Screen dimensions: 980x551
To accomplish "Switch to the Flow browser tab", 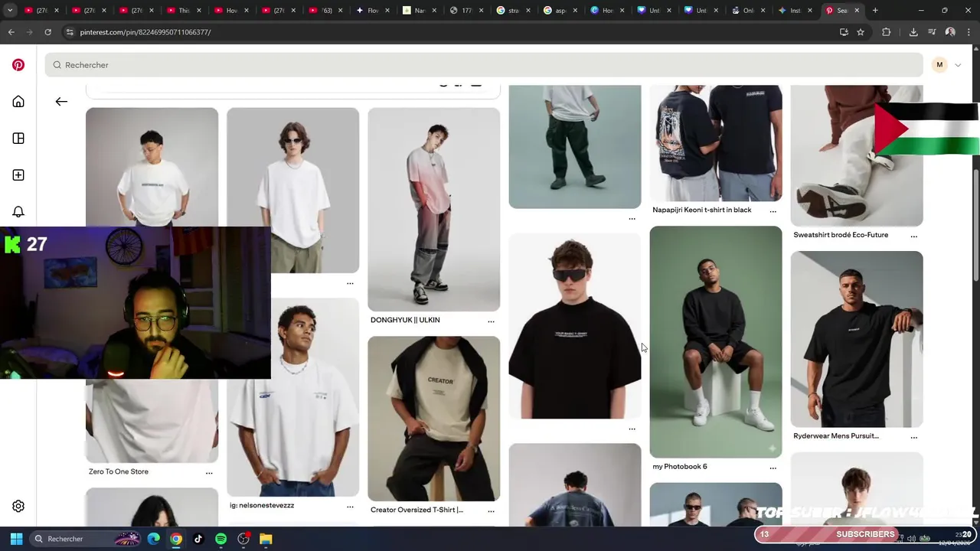I will click(x=374, y=11).
